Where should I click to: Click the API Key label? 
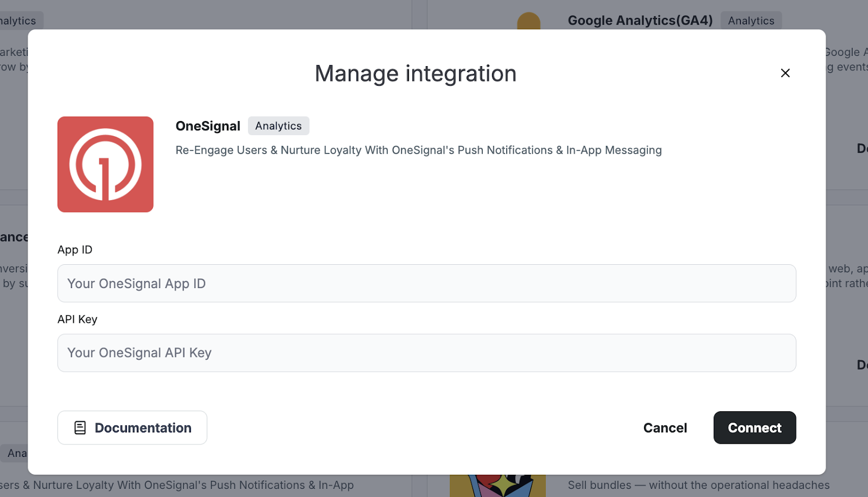[x=78, y=320]
